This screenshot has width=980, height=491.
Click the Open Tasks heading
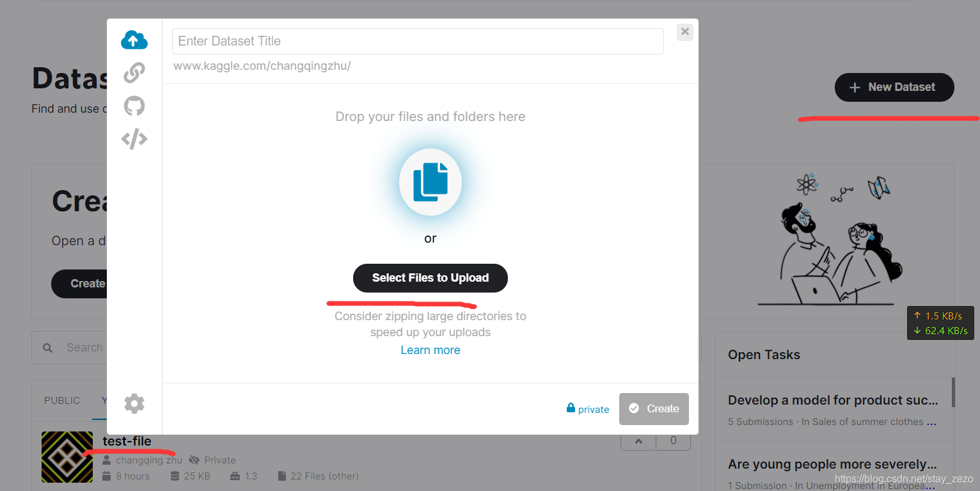[764, 355]
